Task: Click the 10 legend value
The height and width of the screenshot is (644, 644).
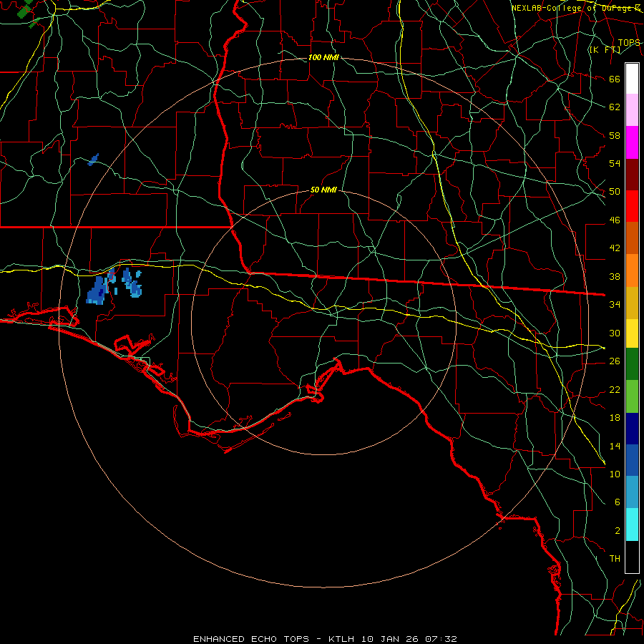Action: (615, 474)
